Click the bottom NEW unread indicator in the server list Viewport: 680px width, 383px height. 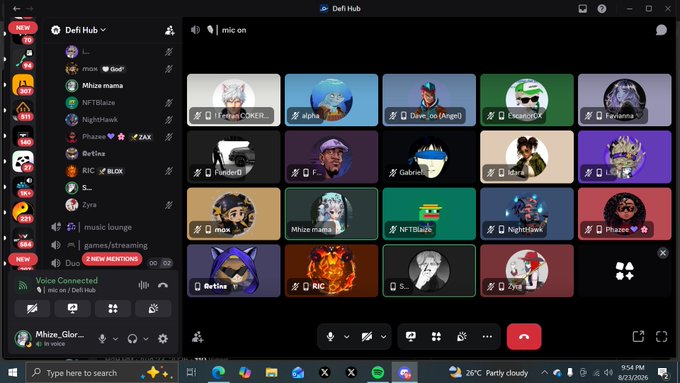click(23, 259)
